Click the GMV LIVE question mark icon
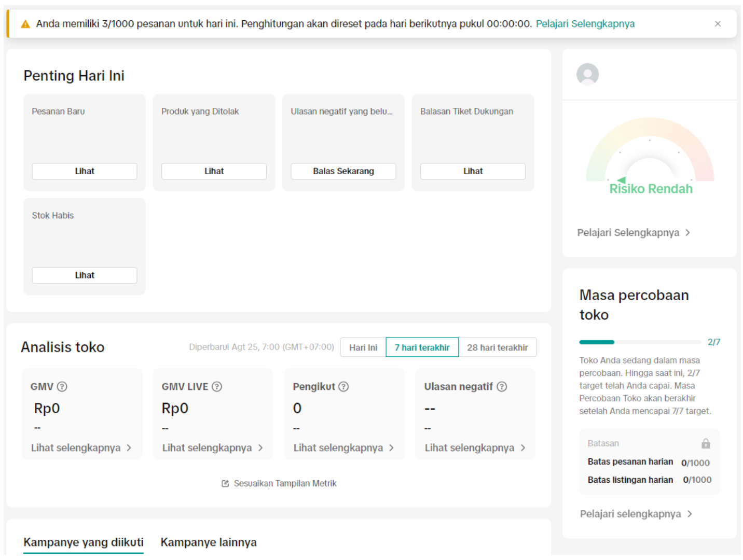The height and width of the screenshot is (560, 743). click(217, 386)
